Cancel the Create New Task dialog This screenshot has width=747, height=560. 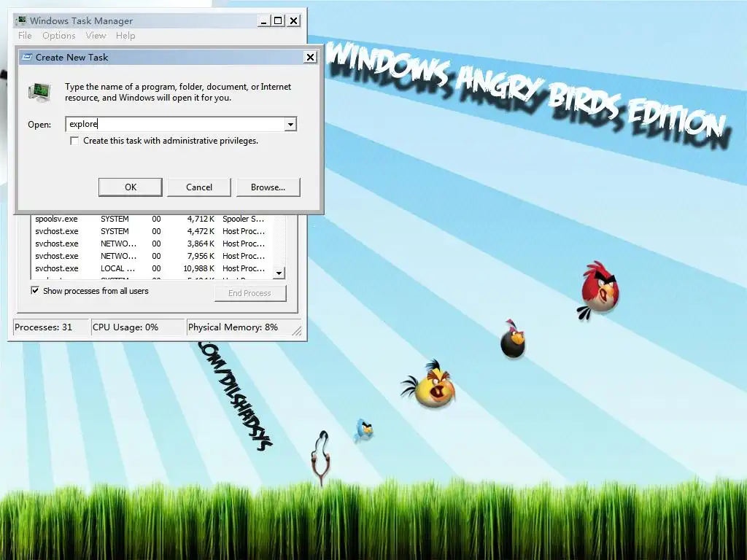coord(199,187)
